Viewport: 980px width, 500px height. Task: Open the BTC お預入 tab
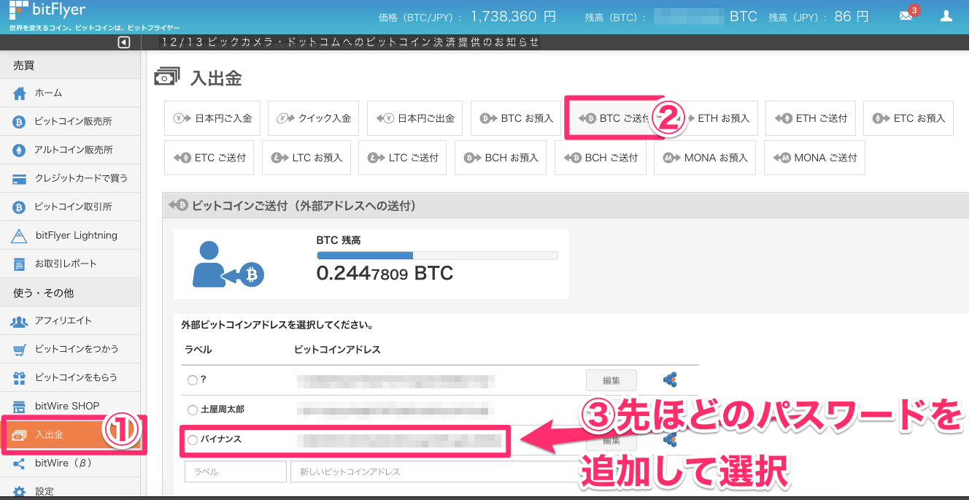517,118
